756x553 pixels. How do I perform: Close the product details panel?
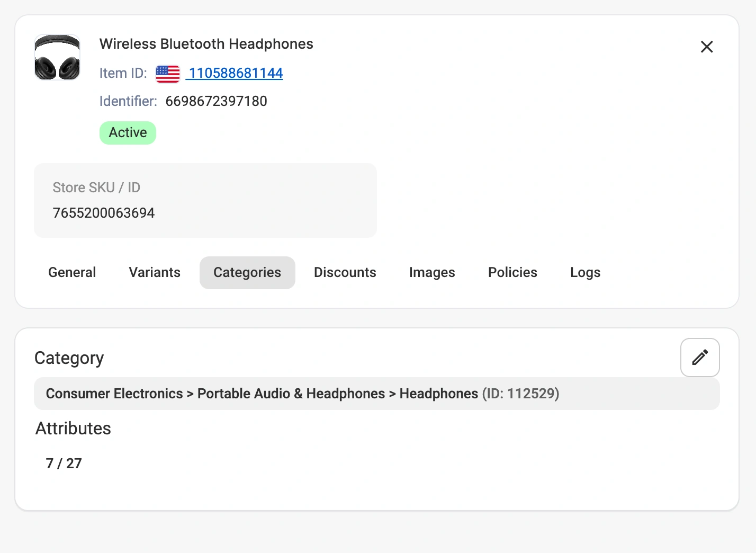706,47
